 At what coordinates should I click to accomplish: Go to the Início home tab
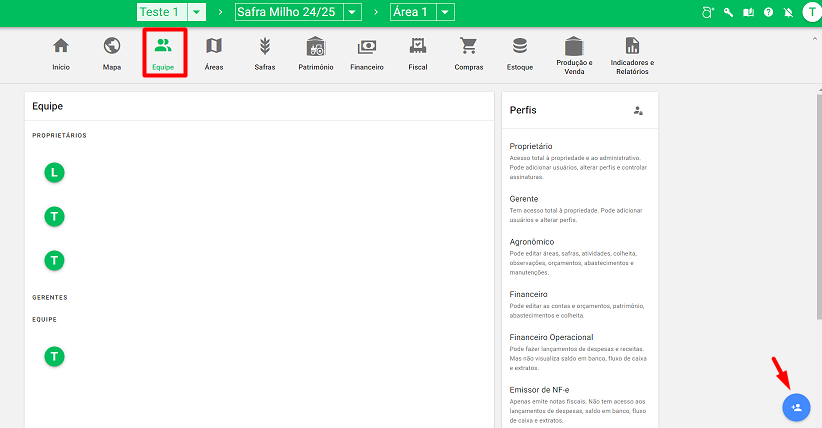click(x=61, y=52)
